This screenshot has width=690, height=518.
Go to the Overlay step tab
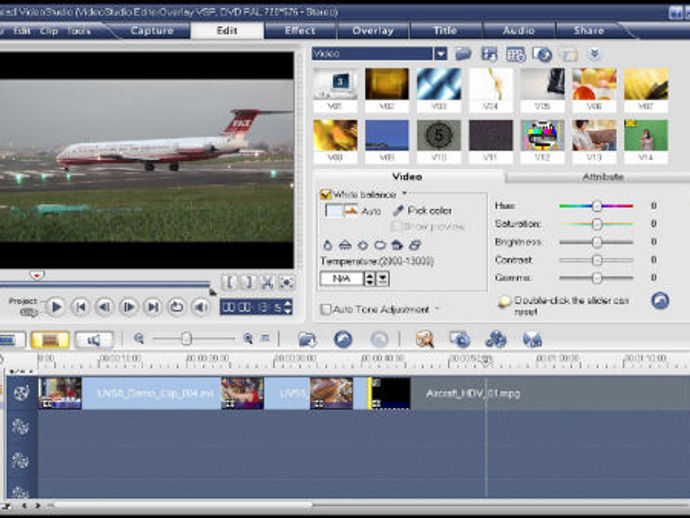point(373,31)
